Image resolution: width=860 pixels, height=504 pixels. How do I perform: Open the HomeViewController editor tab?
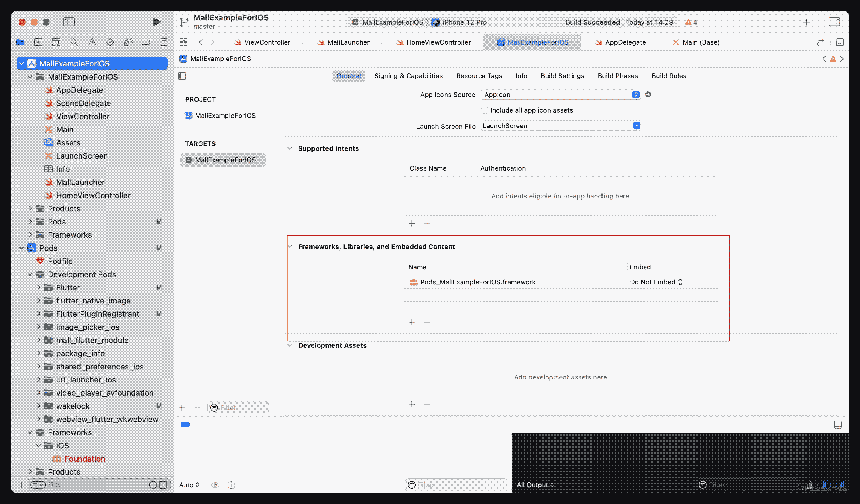[x=433, y=42]
